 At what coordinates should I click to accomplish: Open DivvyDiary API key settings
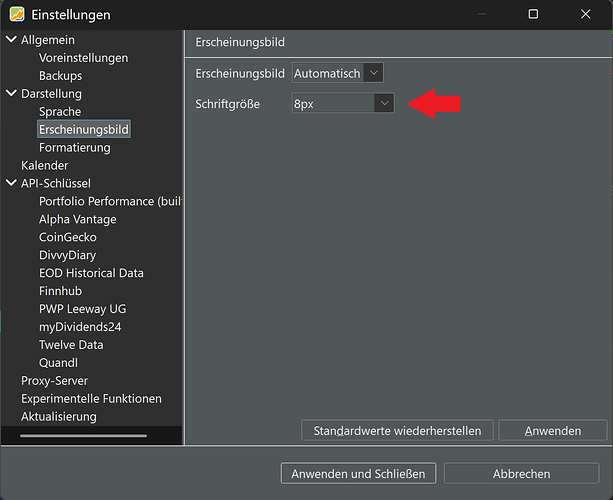click(67, 255)
